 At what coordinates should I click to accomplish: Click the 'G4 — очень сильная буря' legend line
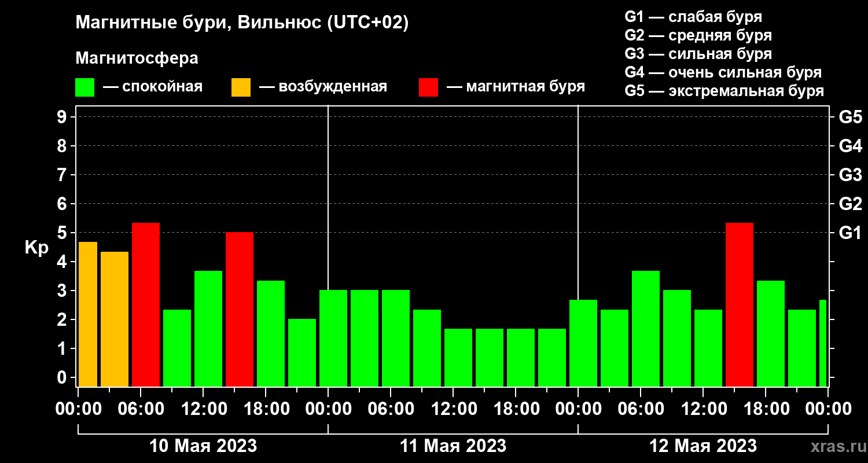click(x=723, y=72)
